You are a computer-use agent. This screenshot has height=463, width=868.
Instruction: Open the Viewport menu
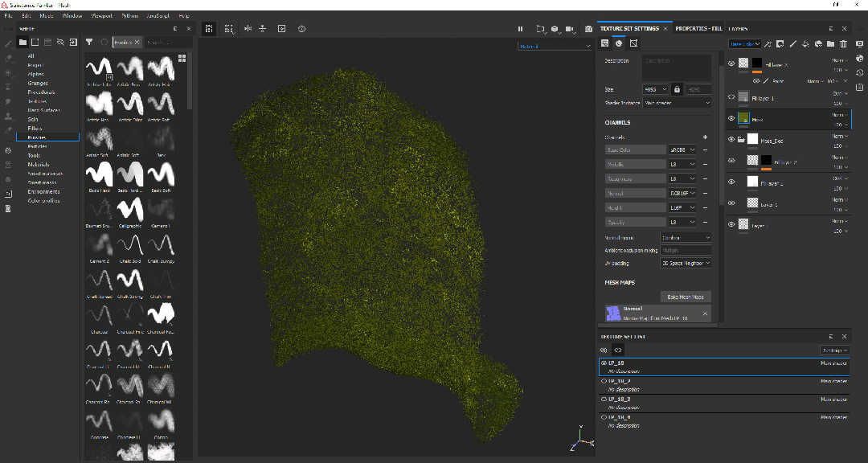101,15
